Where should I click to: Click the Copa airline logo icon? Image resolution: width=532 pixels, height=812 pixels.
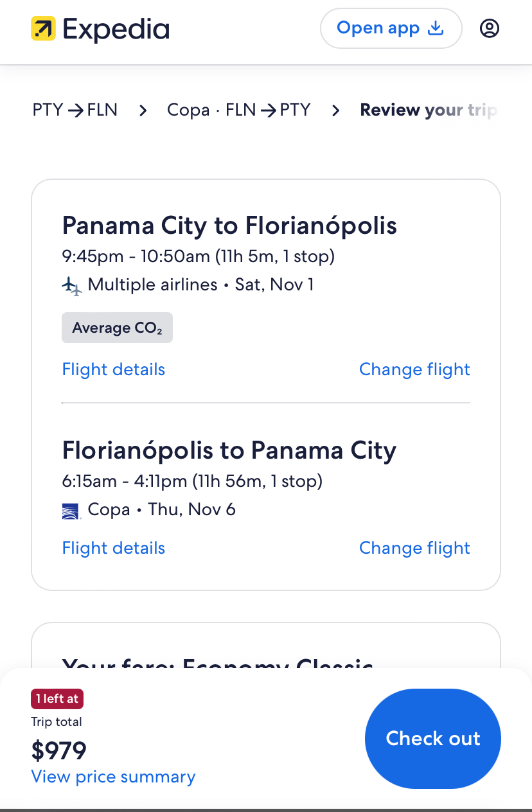point(71,511)
